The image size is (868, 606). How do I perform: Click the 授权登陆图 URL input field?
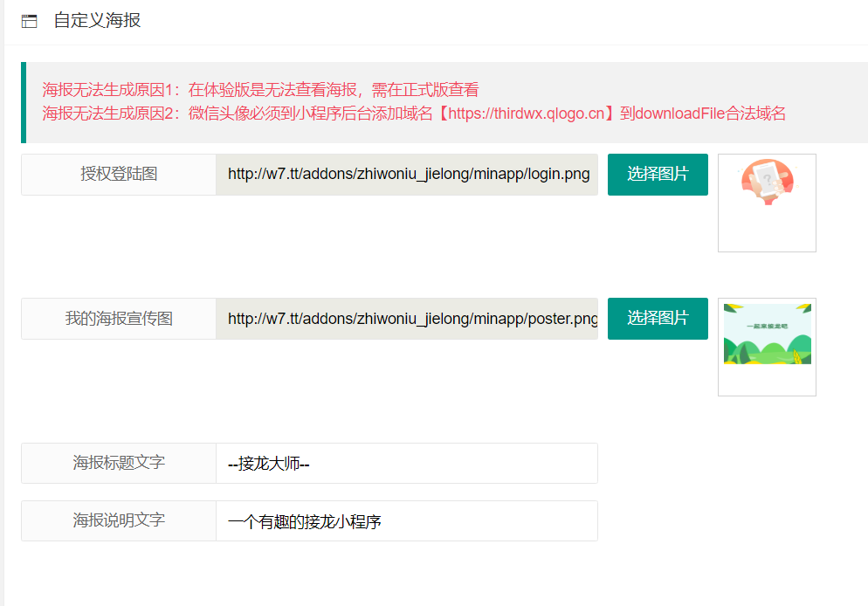[x=407, y=175]
